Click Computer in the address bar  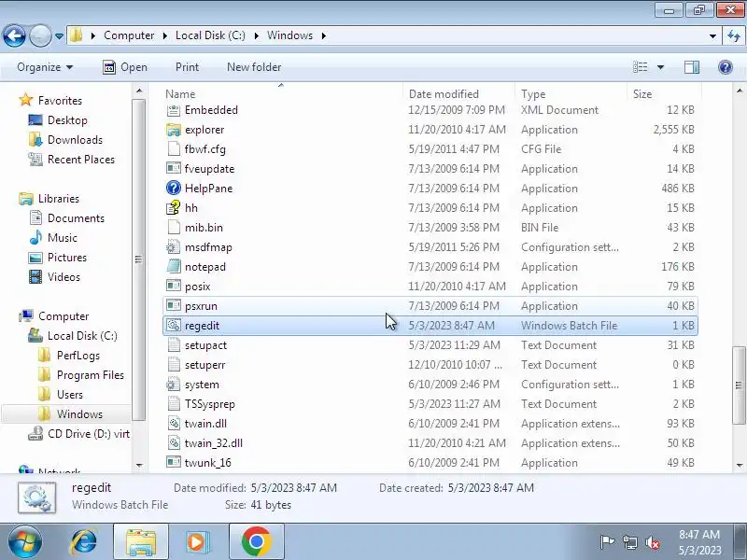pyautogui.click(x=129, y=35)
